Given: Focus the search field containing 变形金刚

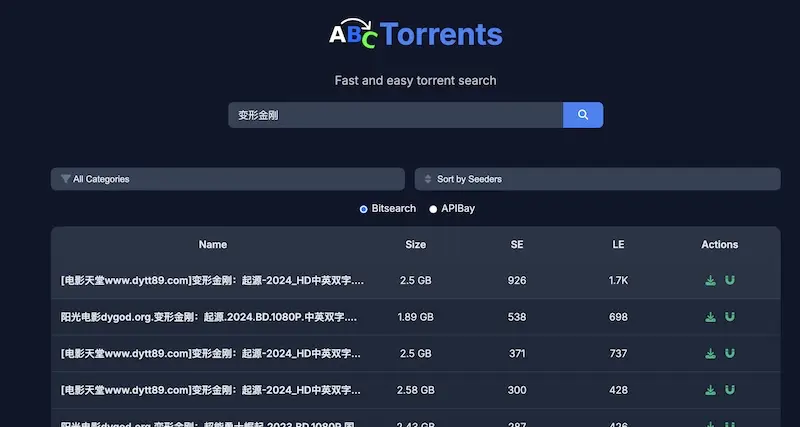Looking at the screenshot, I should click(395, 115).
